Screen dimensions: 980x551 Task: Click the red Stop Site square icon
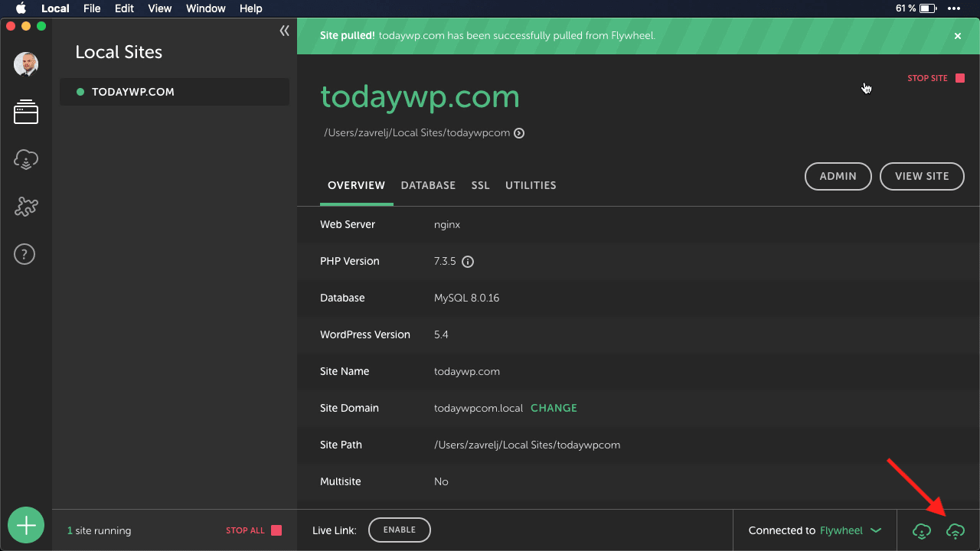[x=960, y=78]
